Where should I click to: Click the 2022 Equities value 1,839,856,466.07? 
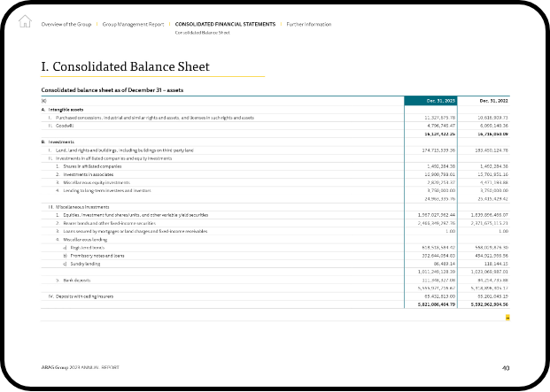point(489,215)
